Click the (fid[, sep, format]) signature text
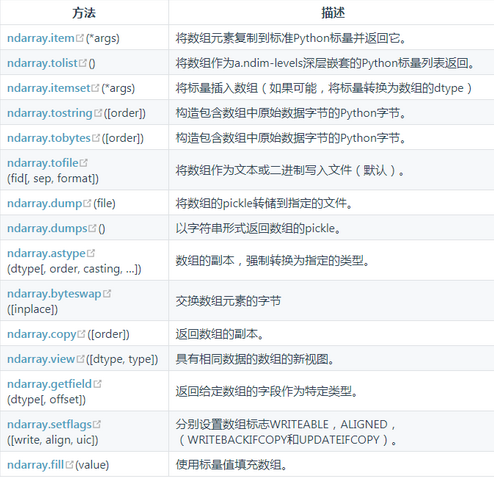Viewport: 494px width, 477px height. pos(53,178)
